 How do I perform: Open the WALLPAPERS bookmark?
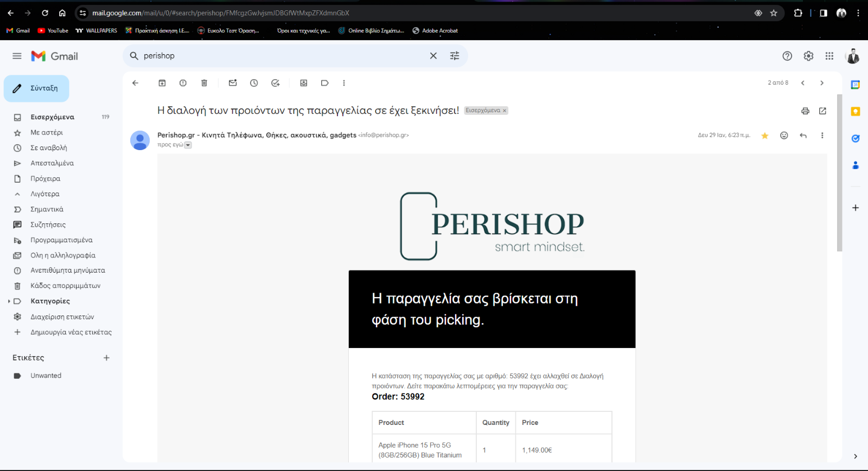97,30
